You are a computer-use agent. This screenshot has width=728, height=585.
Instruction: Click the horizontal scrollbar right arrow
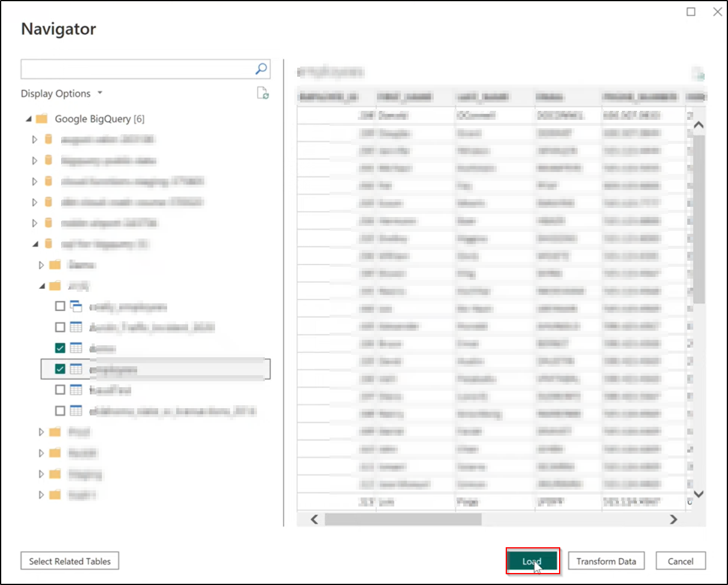673,519
